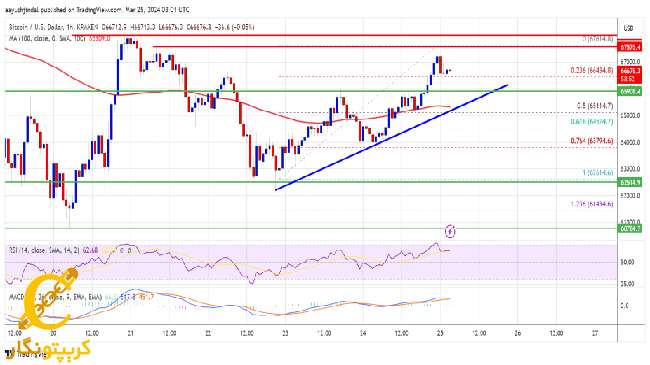Image resolution: width=650 pixels, height=365 pixels.
Task: Click the date label 26 on time axis
Action: [517, 333]
